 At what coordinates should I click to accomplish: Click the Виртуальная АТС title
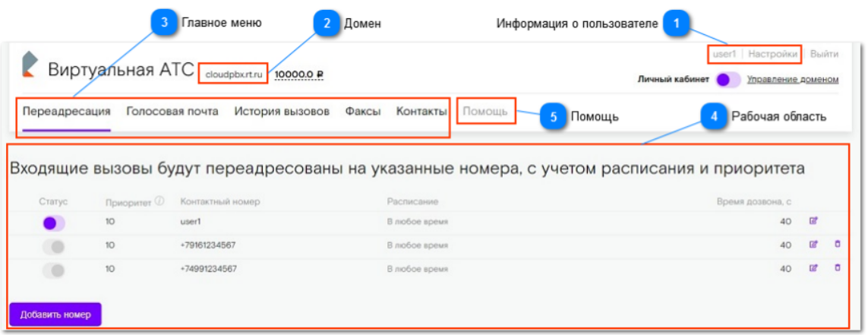[122, 70]
